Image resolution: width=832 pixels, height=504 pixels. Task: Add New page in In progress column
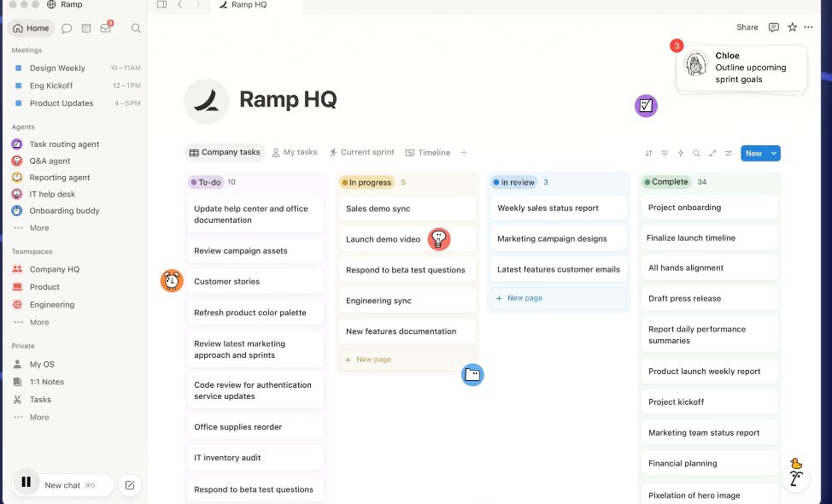tap(407, 360)
